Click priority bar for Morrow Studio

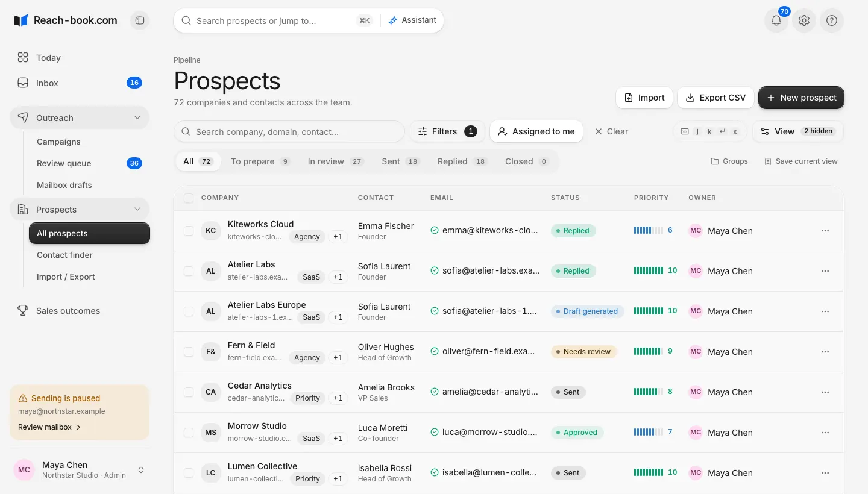653,432
